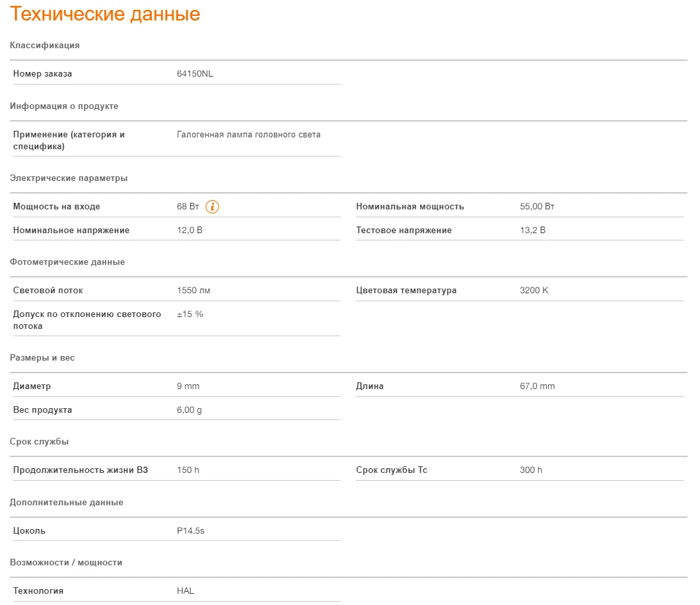Click the 'Номер заказа' label

click(x=42, y=74)
